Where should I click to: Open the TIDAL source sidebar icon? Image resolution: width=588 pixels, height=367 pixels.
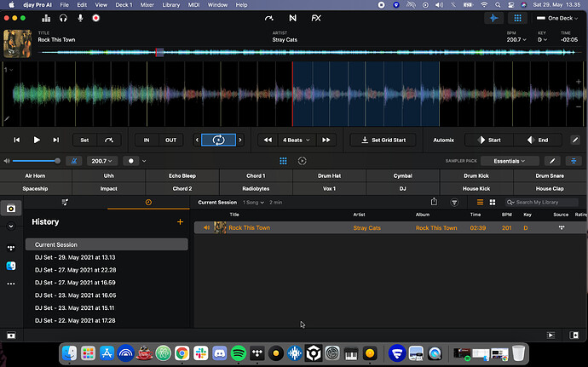[11, 248]
